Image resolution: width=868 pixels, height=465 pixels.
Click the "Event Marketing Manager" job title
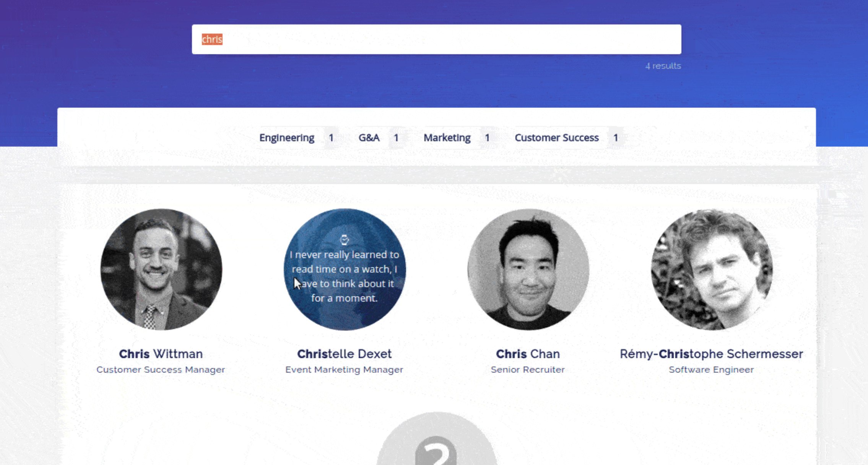345,370
